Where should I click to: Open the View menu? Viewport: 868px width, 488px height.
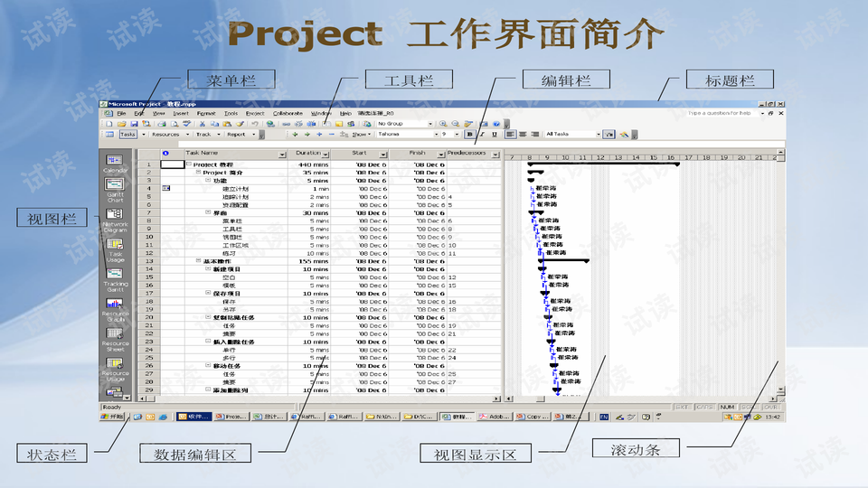pyautogui.click(x=159, y=114)
